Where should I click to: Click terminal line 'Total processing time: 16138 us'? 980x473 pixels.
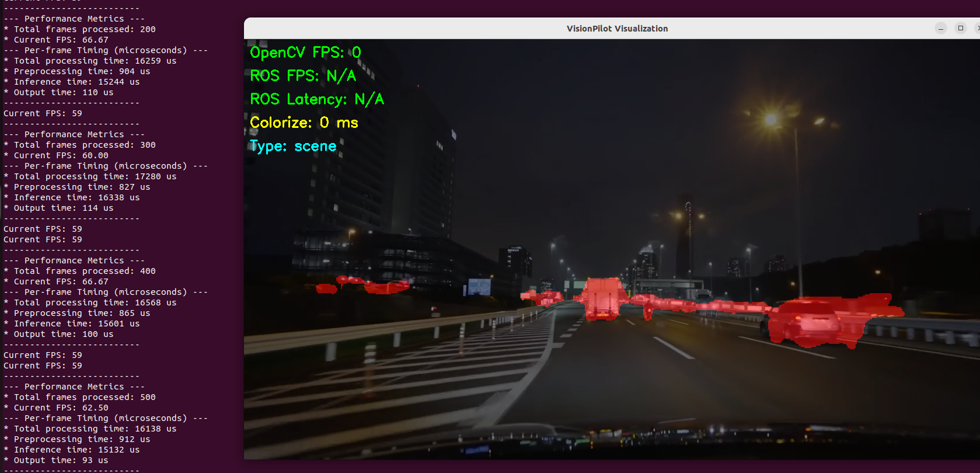point(95,429)
